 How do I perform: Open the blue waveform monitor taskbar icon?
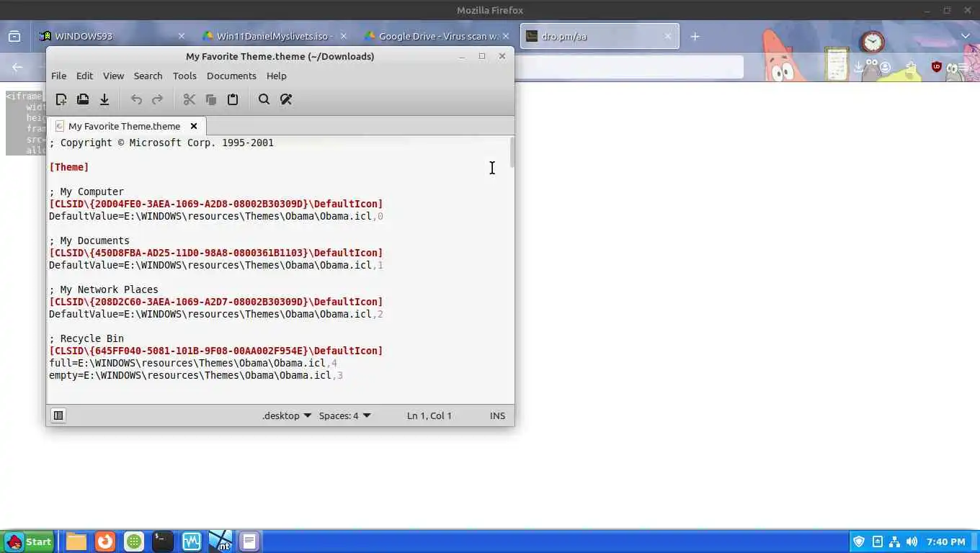192,541
